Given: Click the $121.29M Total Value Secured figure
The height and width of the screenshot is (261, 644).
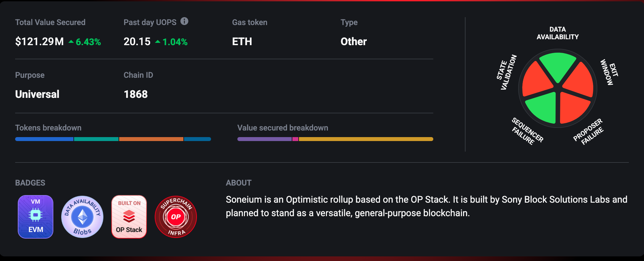Looking at the screenshot, I should 40,42.
